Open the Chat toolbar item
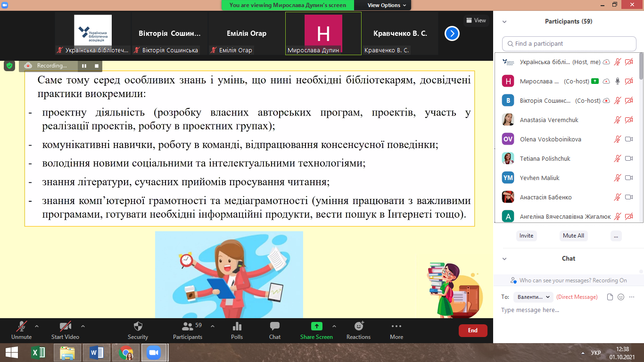The height and width of the screenshot is (362, 644). coord(274,327)
